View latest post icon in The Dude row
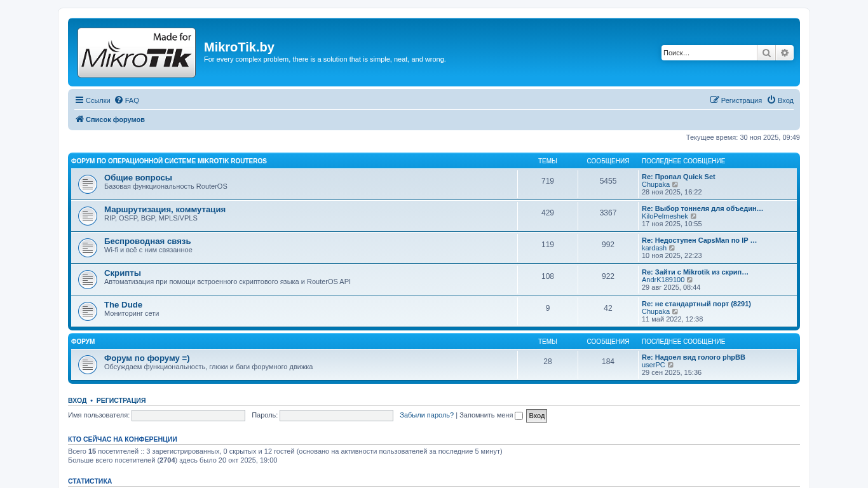The height and width of the screenshot is (488, 868). tap(675, 311)
